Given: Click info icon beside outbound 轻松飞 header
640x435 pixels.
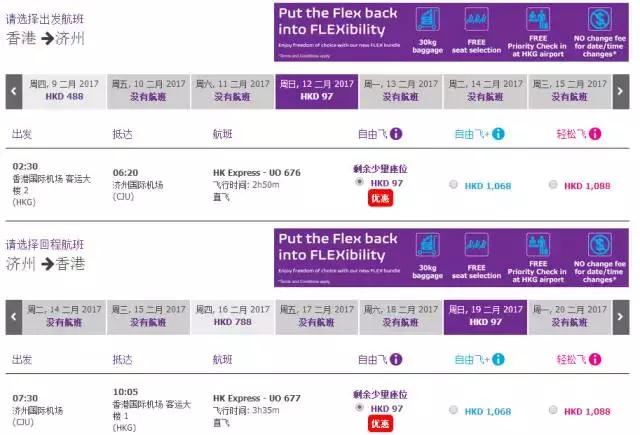Looking at the screenshot, I should coord(596,134).
